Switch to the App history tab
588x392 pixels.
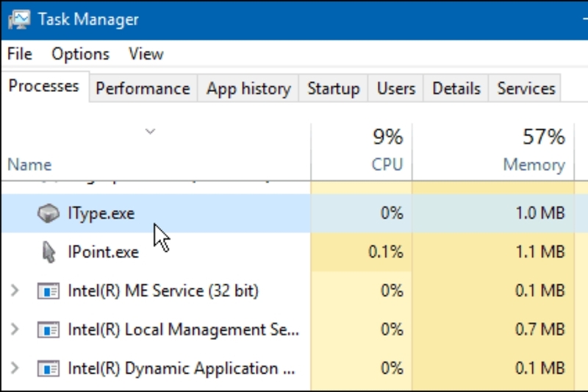coord(248,88)
